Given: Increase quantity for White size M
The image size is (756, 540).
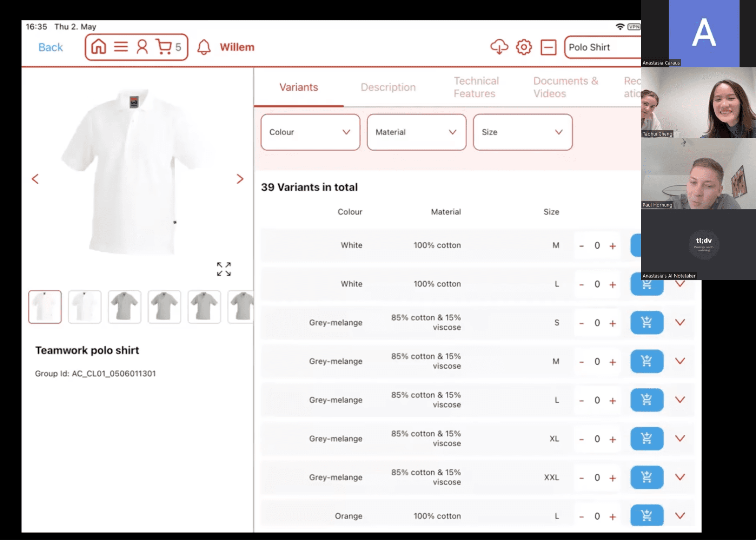Looking at the screenshot, I should click(x=612, y=246).
